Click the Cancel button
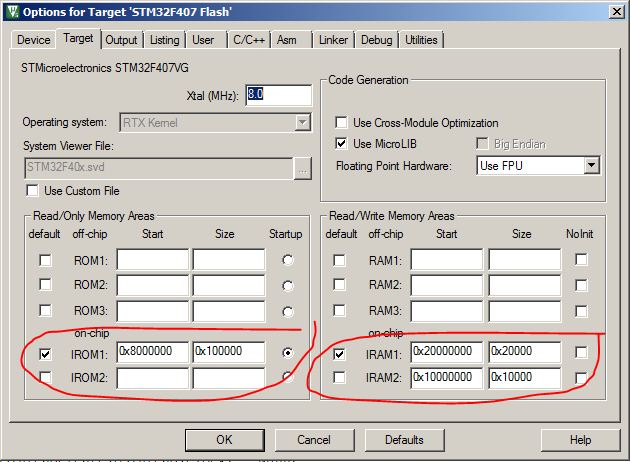Viewport: 631px width, 462px height. (313, 440)
